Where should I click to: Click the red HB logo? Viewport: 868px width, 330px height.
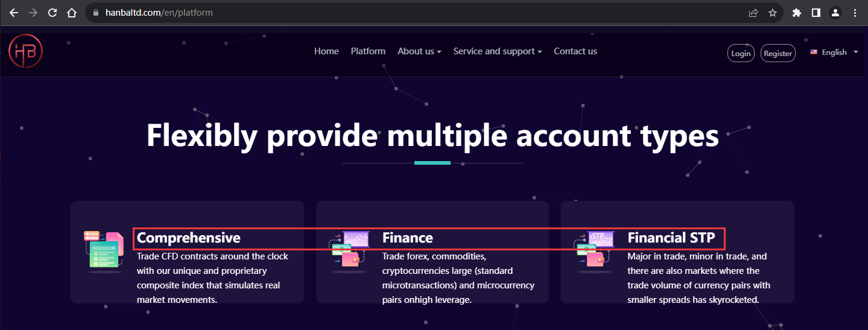point(25,51)
